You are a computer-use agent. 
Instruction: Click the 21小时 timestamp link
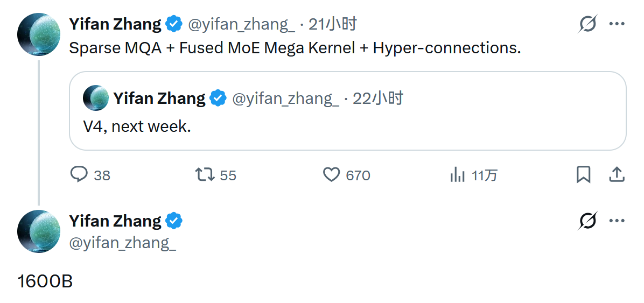point(332,24)
